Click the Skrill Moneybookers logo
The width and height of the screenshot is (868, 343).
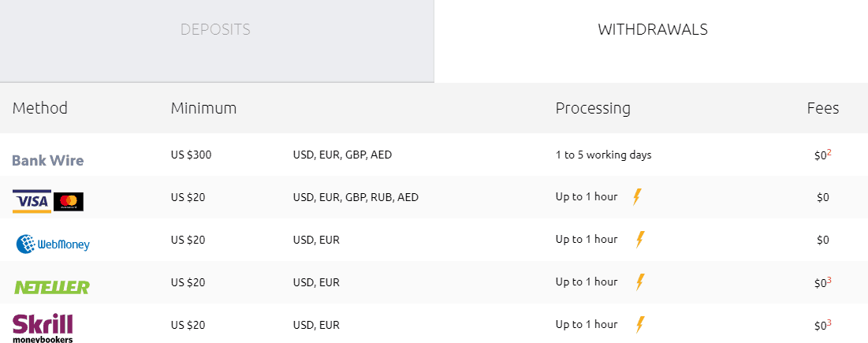coord(43,328)
